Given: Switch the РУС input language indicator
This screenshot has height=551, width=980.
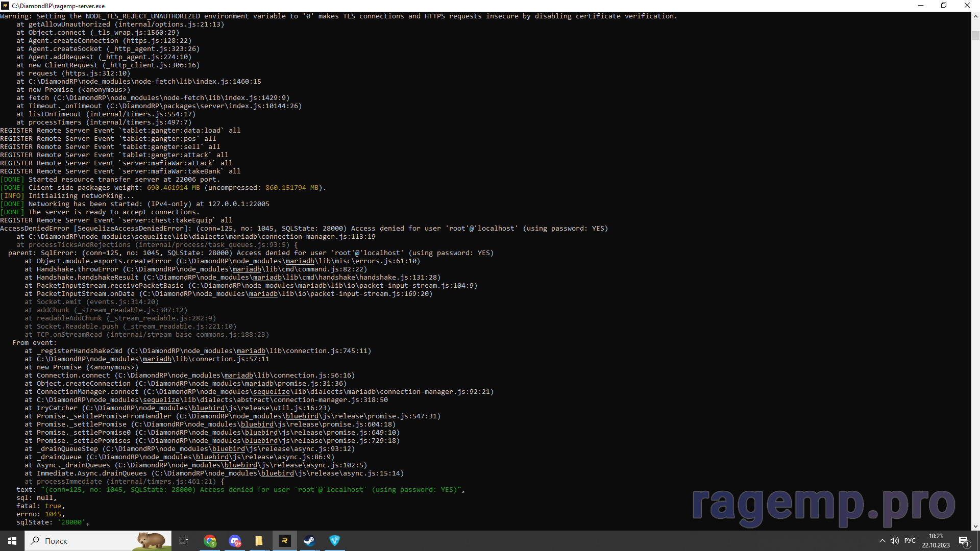Looking at the screenshot, I should pyautogui.click(x=910, y=541).
